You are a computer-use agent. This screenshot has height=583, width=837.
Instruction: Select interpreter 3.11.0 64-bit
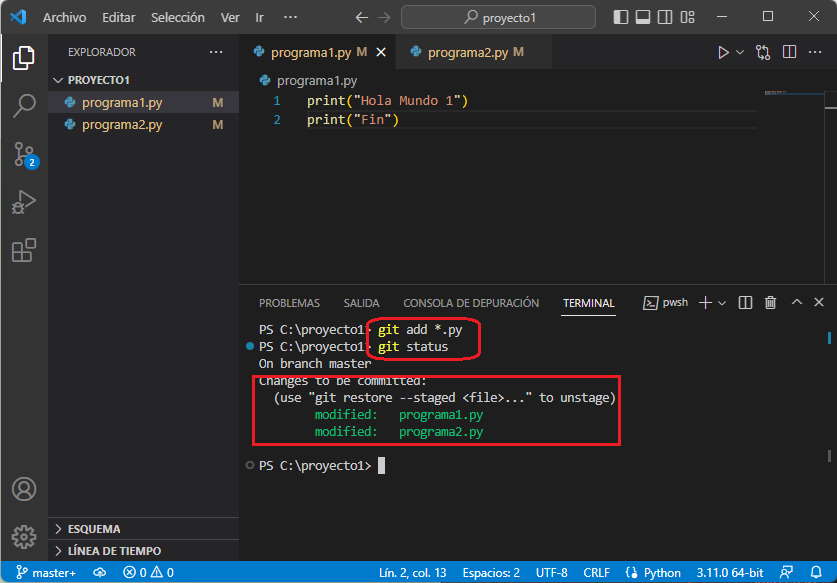coord(730,572)
